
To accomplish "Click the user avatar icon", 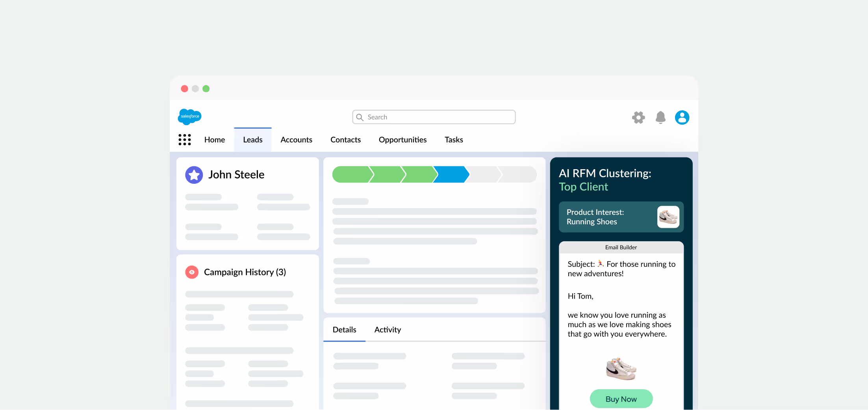I will tap(682, 117).
